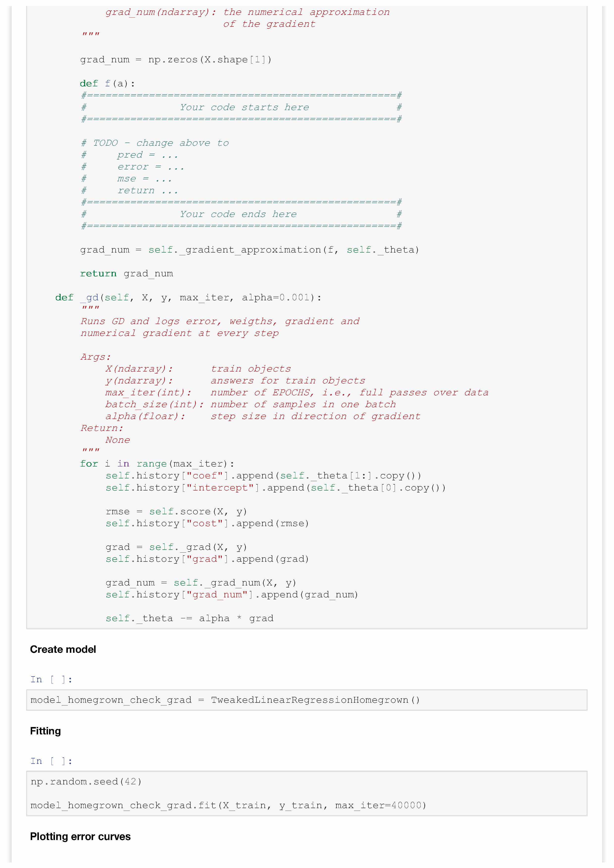Click the grad_num = np.zeros line
This screenshot has height=868, width=614.
pos(176,59)
